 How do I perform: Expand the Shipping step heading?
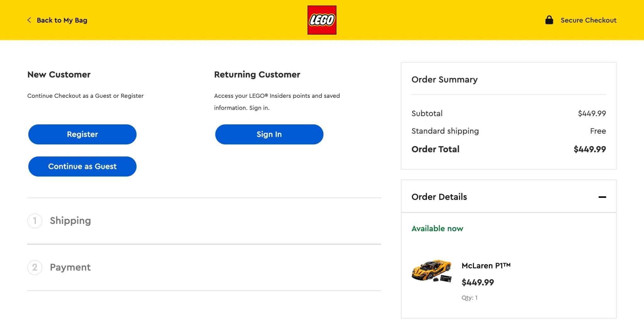(x=70, y=221)
